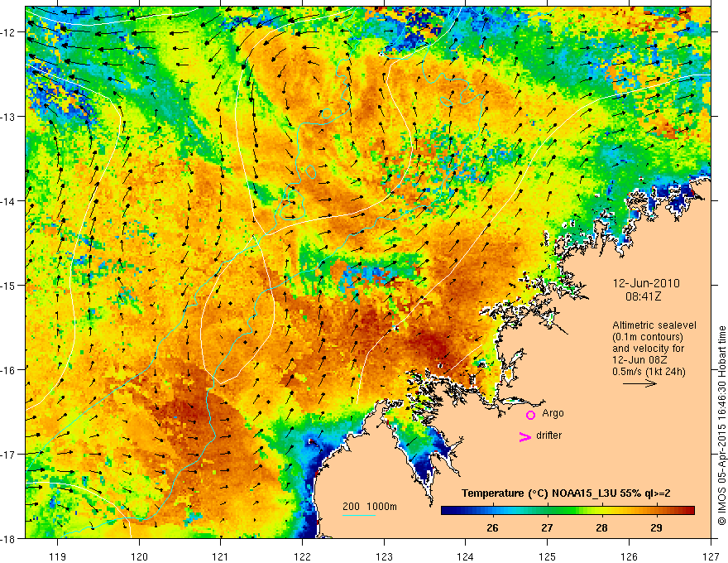This screenshot has width=728, height=563.
Task: Click the magenta Argo circle legend marker
Action: tap(530, 415)
